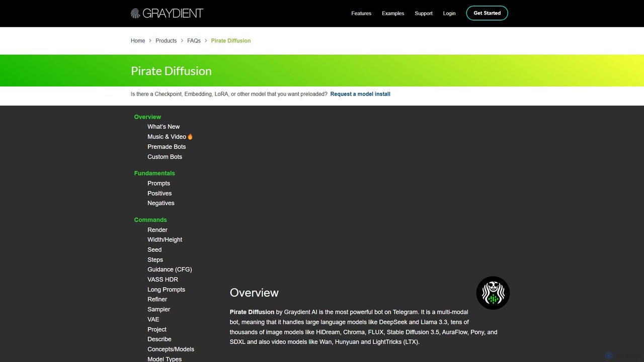The width and height of the screenshot is (644, 362).
Task: Click the Pirate Diffusion round bot avatar
Action: [493, 293]
